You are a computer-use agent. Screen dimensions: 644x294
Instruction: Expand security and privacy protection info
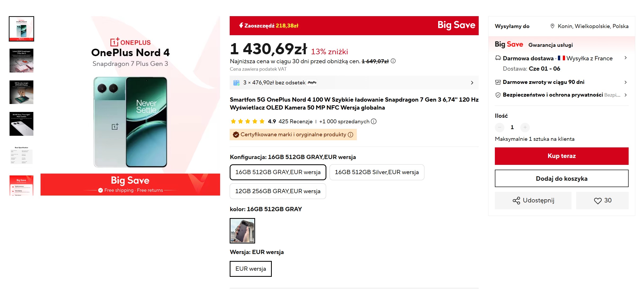[625, 95]
